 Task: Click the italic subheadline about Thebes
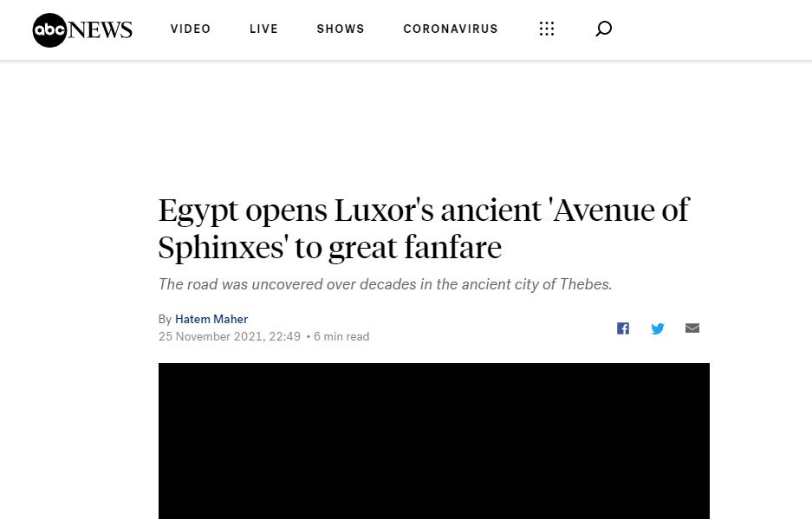tap(386, 284)
